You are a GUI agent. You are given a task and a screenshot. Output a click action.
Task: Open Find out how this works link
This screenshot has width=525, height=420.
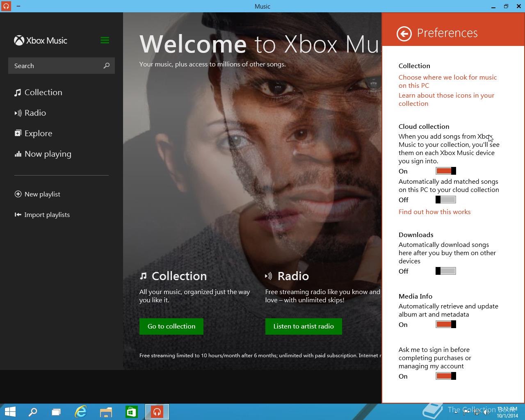click(435, 212)
